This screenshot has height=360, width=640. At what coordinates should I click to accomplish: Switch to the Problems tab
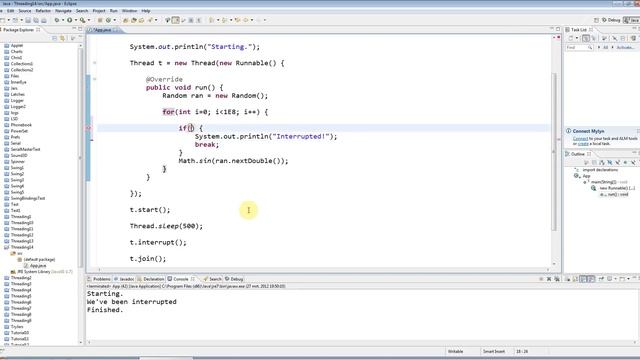coord(99,279)
